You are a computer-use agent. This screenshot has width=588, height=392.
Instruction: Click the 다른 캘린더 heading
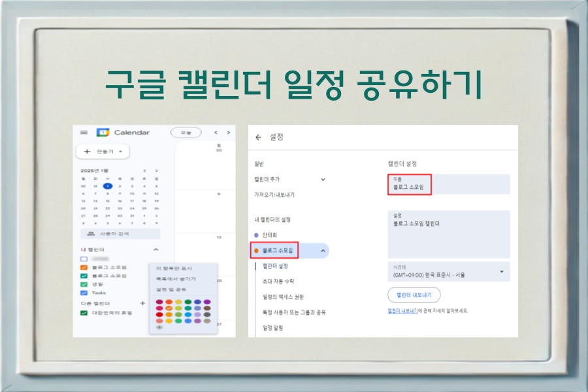pos(95,303)
